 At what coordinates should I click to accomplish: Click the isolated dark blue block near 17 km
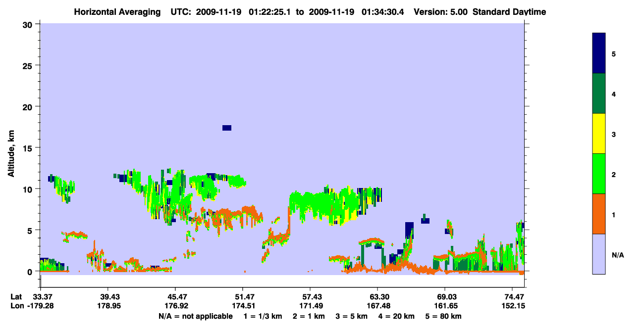click(x=227, y=128)
